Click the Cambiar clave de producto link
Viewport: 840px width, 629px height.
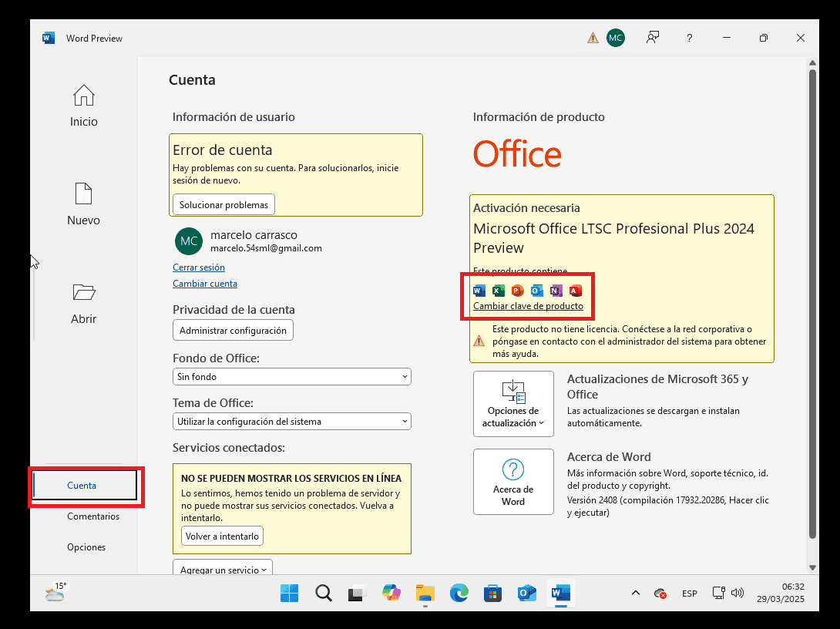coord(528,306)
